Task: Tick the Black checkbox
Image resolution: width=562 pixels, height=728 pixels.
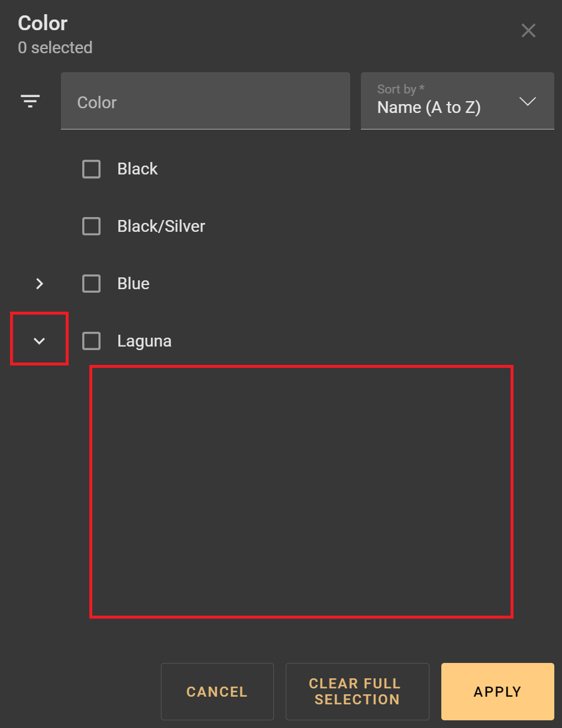Action: tap(91, 169)
